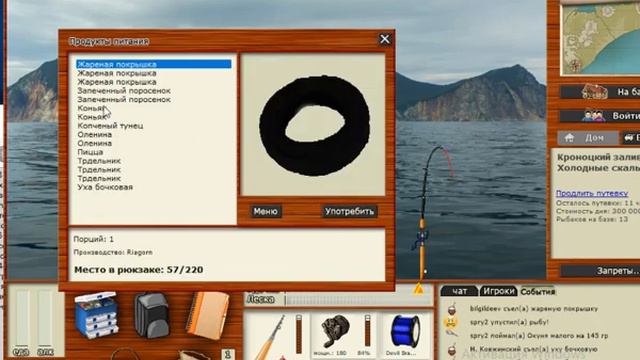Select the highlighted Жареная покрышка row
The width and height of the screenshot is (640, 360).
pyautogui.click(x=154, y=64)
